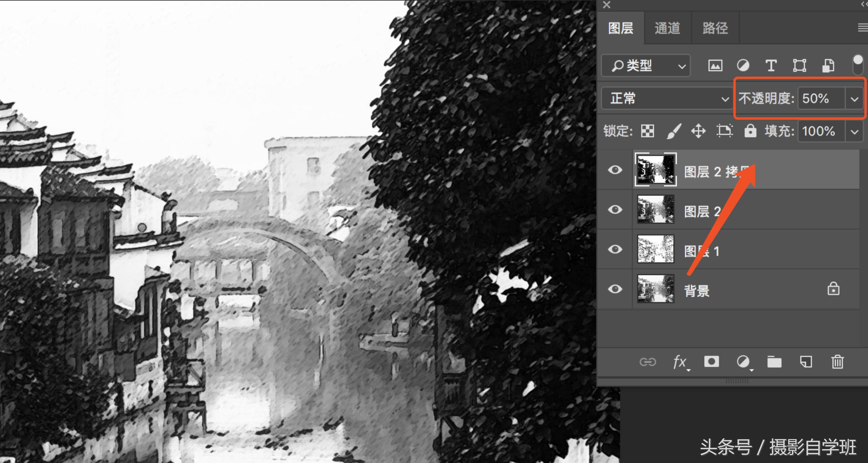Hide the 背景 layer
868x463 pixels.
point(615,289)
